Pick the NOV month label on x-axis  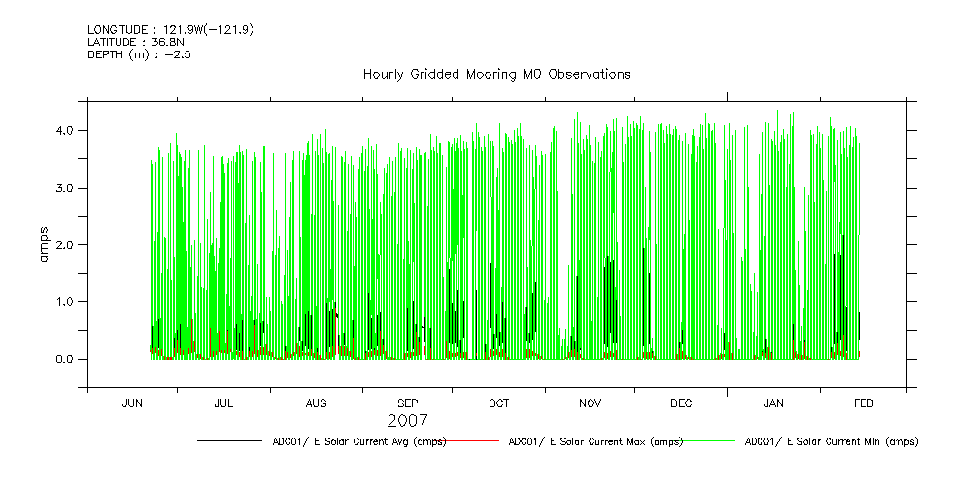coord(590,403)
